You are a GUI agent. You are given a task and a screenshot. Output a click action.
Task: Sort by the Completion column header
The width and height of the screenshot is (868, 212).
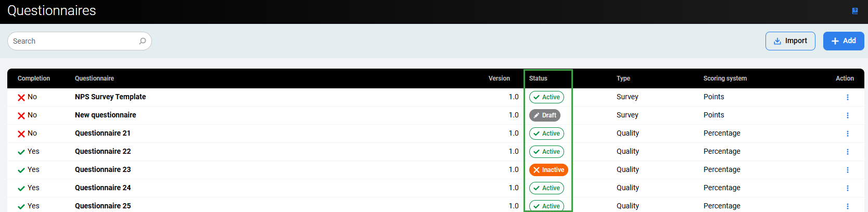point(34,78)
